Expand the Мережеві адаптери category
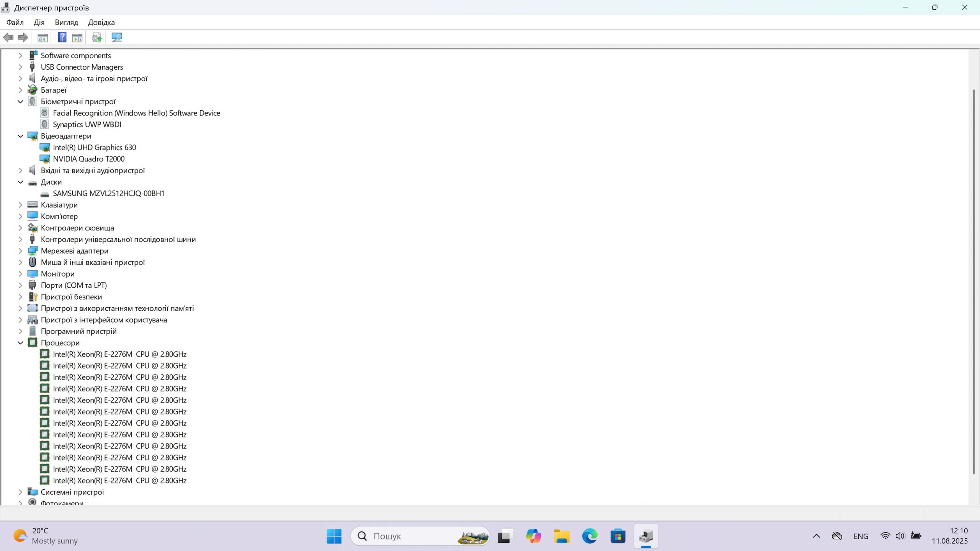980x551 pixels. pyautogui.click(x=20, y=251)
